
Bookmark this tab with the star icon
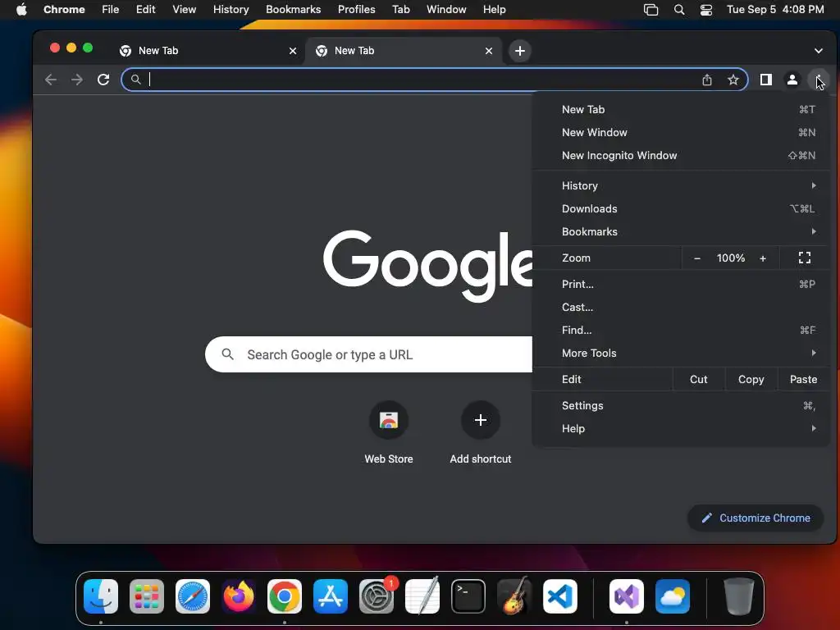[733, 80]
